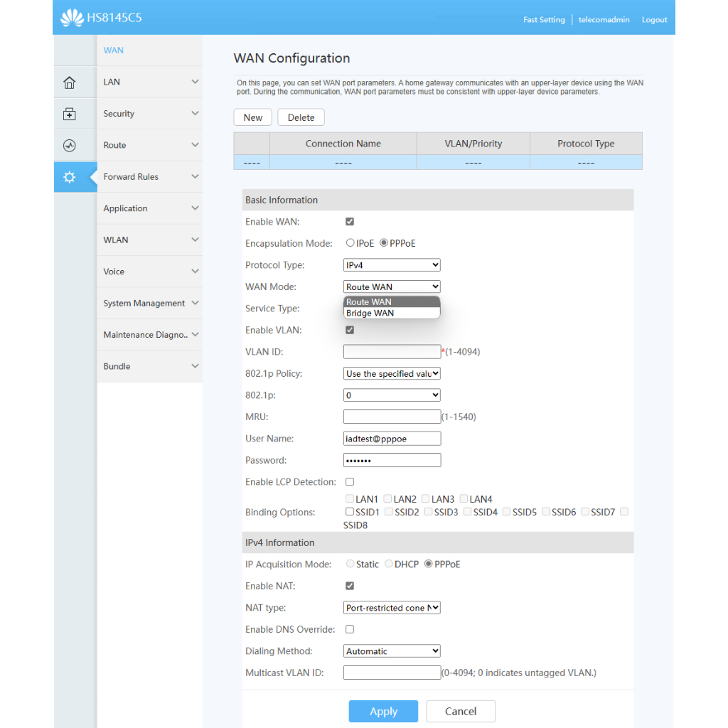Expand the Security menu chevron
Screen dimensions: 728x728
coord(195,114)
